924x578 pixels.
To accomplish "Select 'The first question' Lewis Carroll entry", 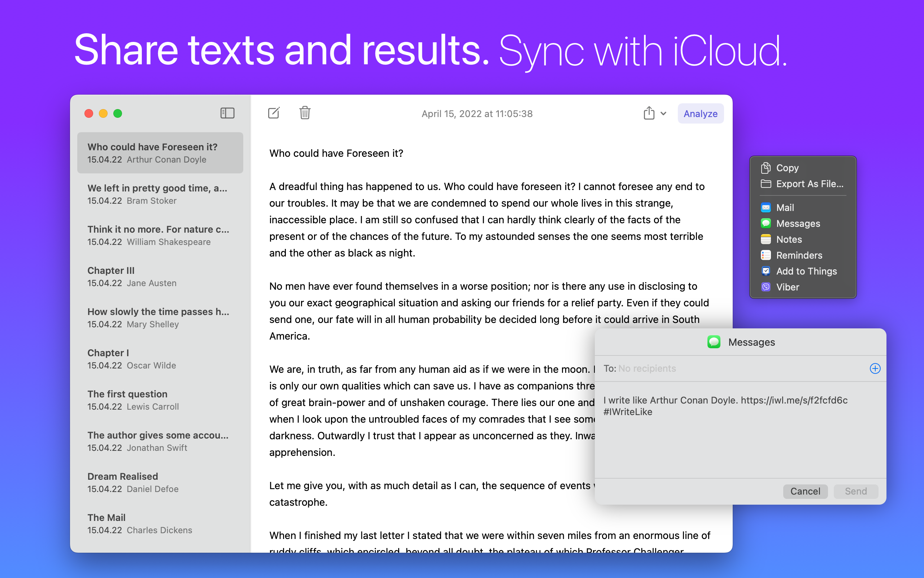I will point(160,400).
